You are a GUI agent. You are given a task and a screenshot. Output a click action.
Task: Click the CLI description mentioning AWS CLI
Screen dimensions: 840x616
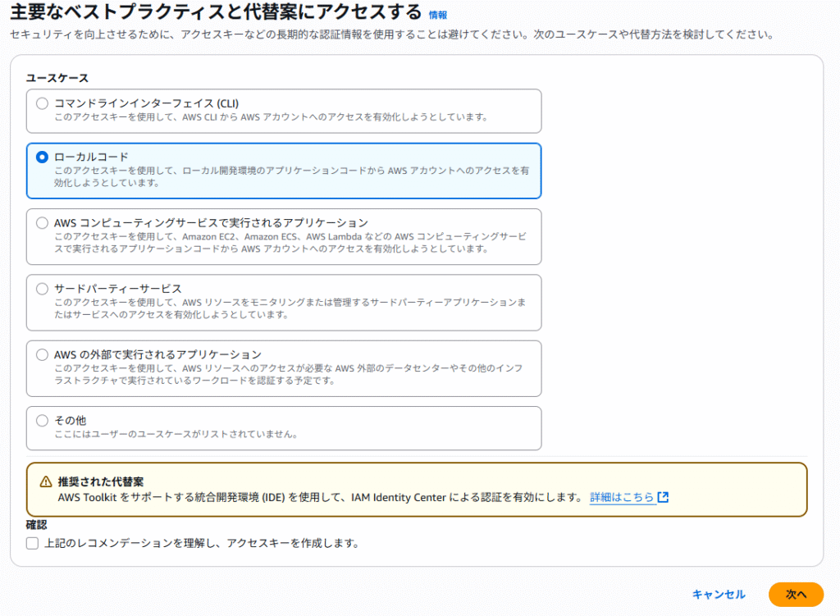[271, 116]
